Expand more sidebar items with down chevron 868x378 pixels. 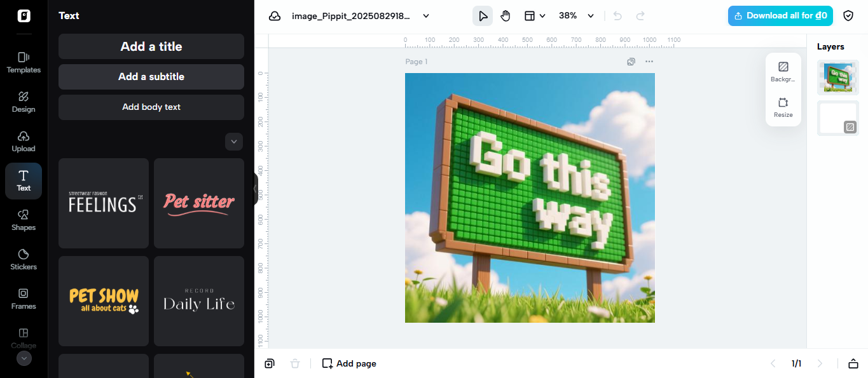(24, 358)
